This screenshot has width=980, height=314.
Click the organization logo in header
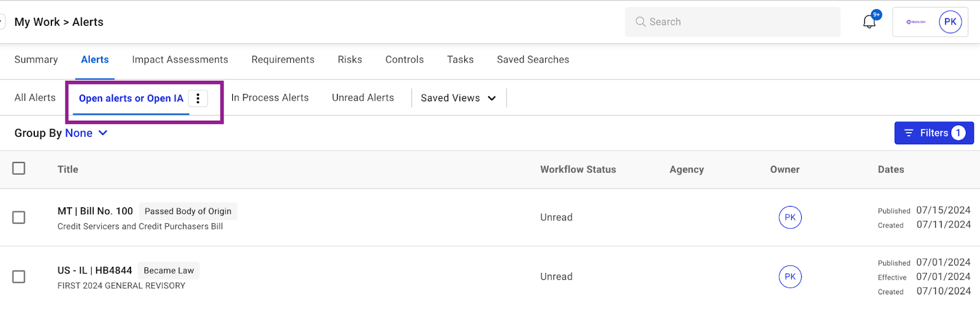point(916,22)
